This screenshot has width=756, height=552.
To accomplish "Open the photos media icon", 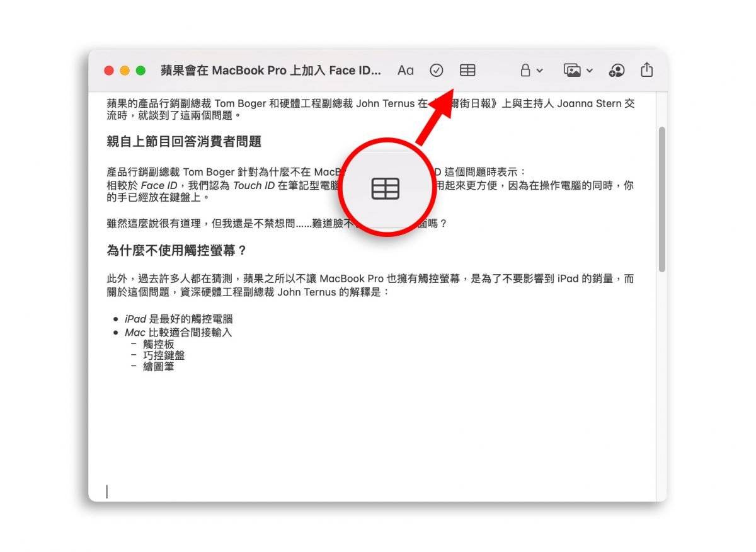I will [572, 71].
